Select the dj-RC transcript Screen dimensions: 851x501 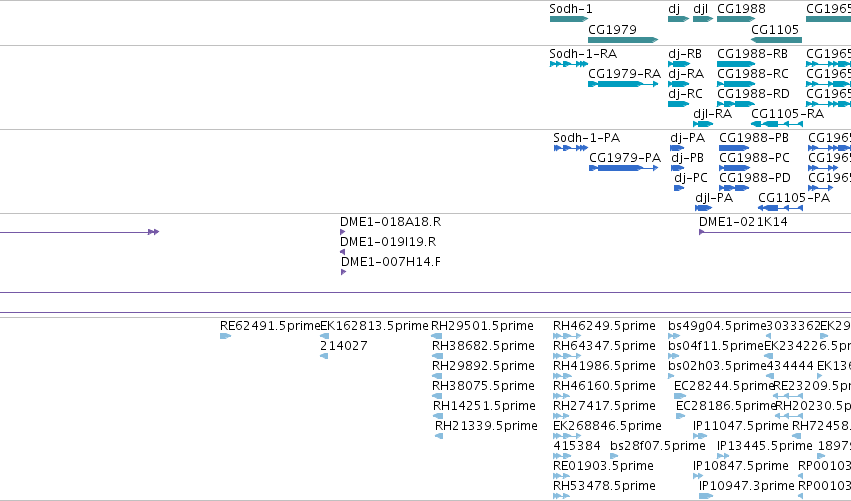point(678,104)
